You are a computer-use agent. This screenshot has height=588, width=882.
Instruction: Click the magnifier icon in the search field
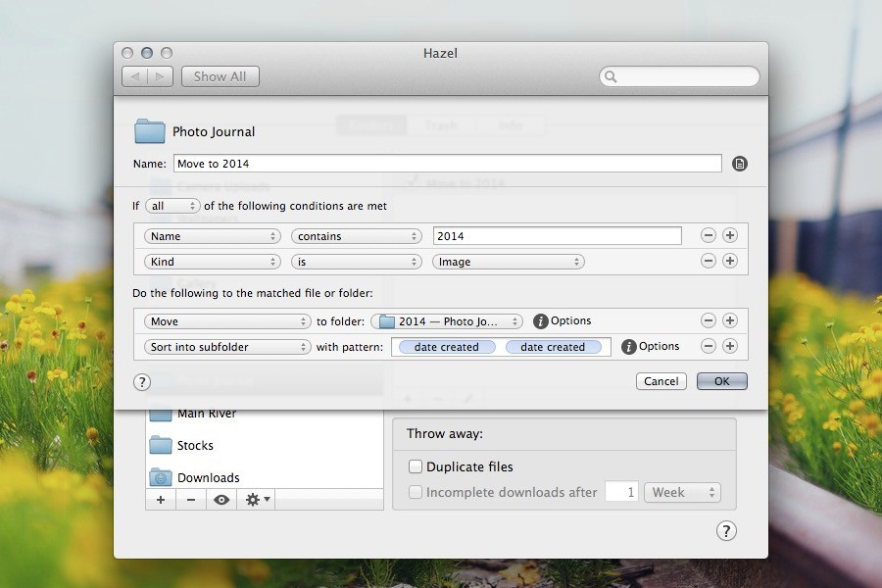pos(611,76)
